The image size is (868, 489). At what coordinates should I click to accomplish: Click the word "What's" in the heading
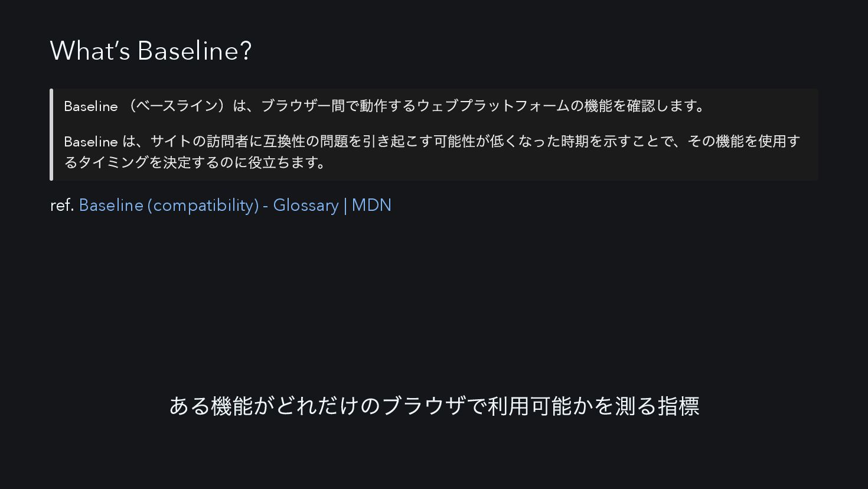(90, 51)
